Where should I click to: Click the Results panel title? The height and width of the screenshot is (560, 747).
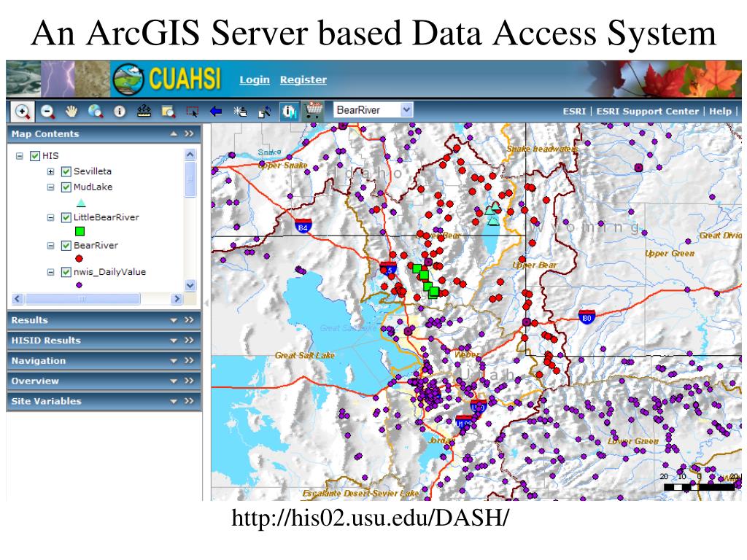[29, 320]
